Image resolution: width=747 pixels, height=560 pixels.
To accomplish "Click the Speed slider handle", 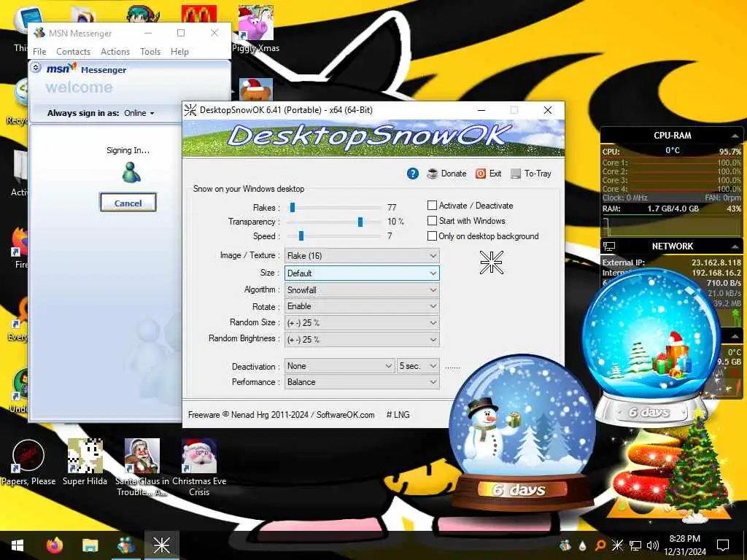I will click(x=301, y=236).
